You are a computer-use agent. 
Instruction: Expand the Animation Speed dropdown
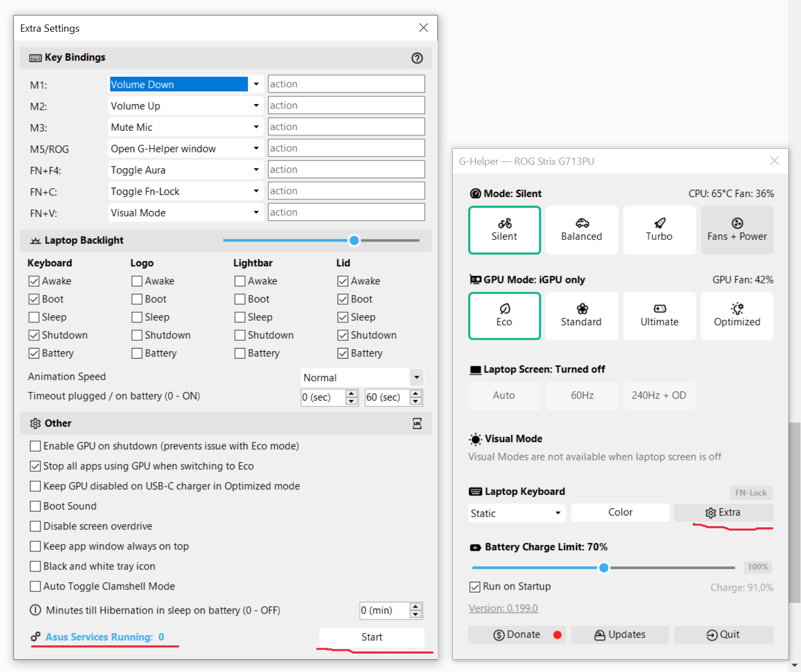click(417, 377)
